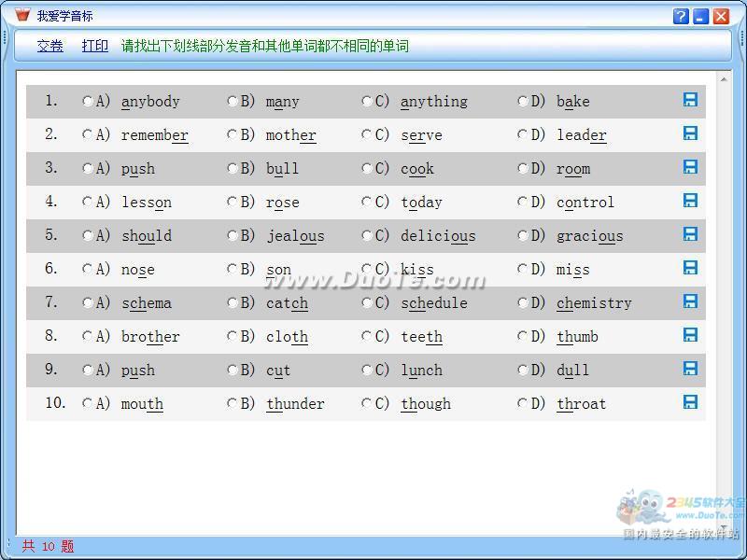Pick option D room in question 3
This screenshot has height=560, width=747.
click(523, 168)
